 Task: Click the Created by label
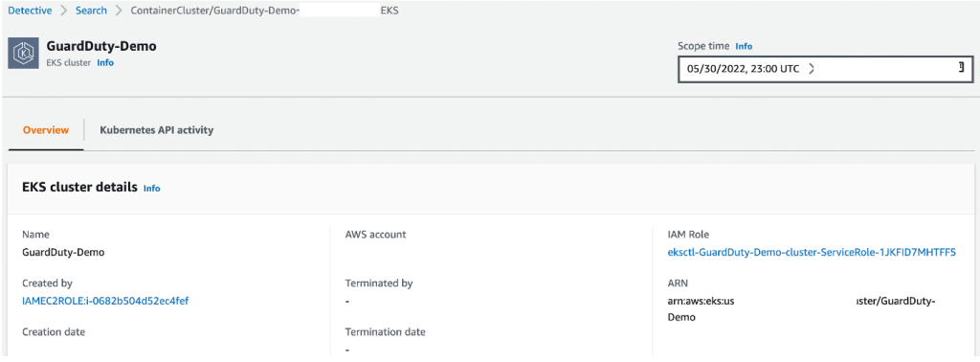(47, 283)
